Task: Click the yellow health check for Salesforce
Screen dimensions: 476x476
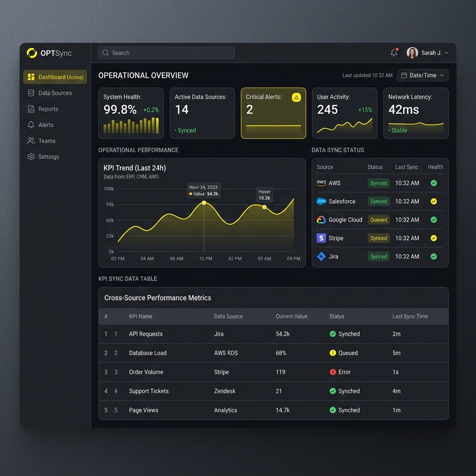Action: [x=434, y=201]
